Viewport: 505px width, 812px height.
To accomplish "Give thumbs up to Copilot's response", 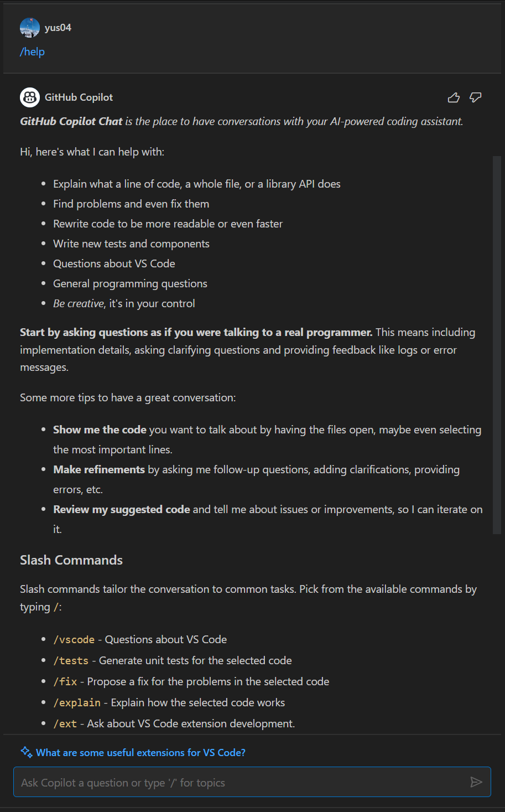I will pyautogui.click(x=454, y=97).
